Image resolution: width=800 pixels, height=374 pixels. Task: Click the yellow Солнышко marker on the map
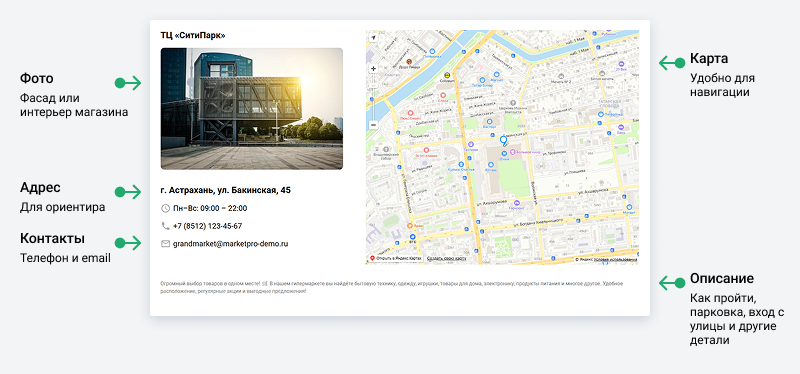(447, 76)
